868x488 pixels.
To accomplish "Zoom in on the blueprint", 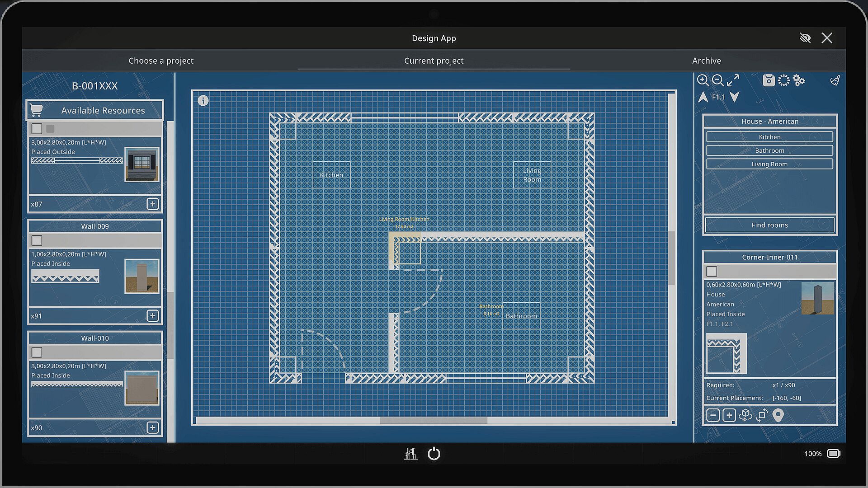I will pos(703,80).
